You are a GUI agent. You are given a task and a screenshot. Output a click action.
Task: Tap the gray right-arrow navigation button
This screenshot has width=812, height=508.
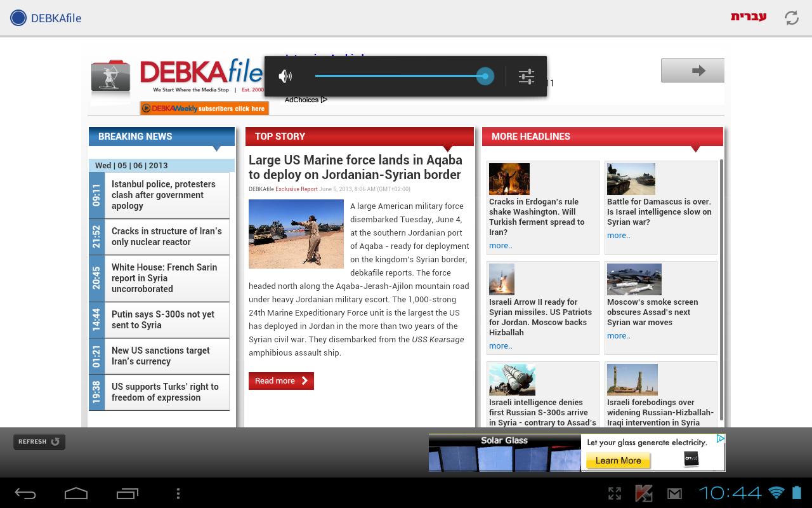coord(692,70)
